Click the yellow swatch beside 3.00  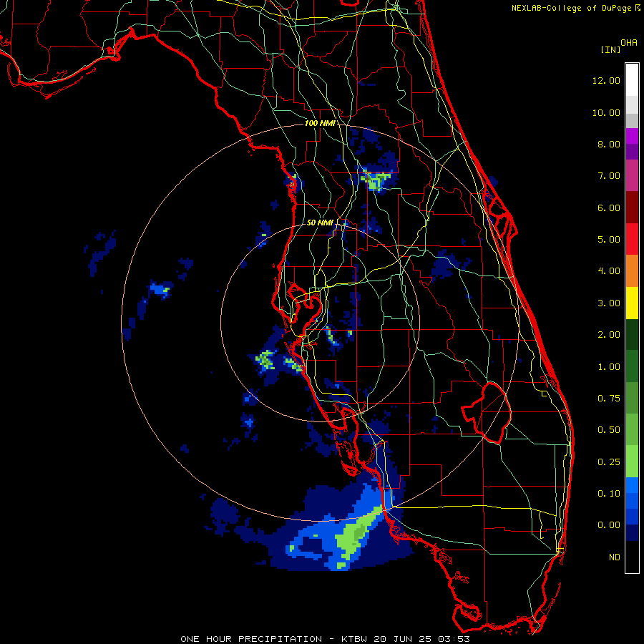coord(632,303)
